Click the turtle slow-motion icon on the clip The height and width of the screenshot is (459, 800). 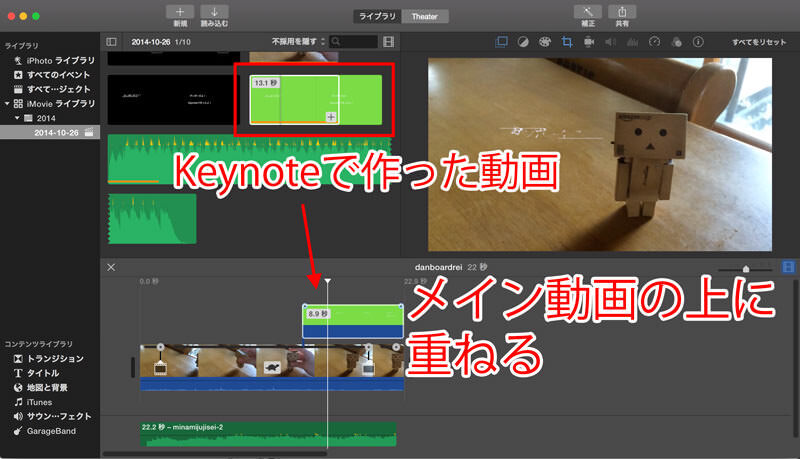(x=272, y=367)
